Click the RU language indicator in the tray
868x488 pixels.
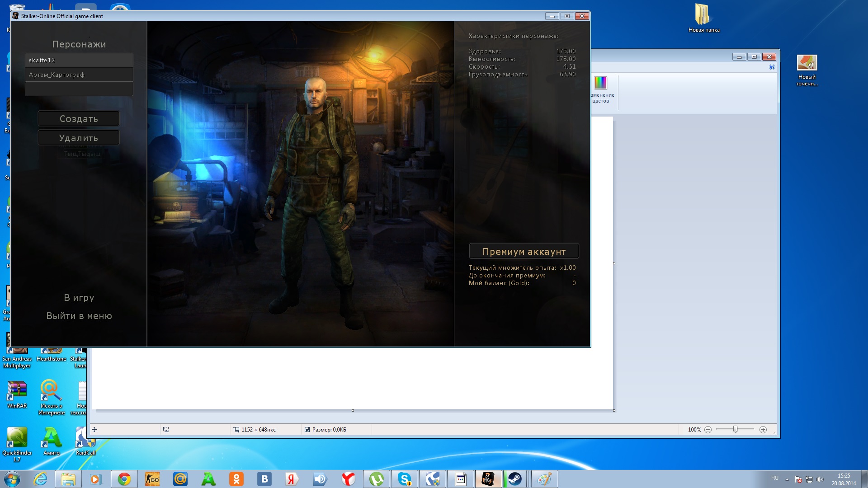(775, 478)
